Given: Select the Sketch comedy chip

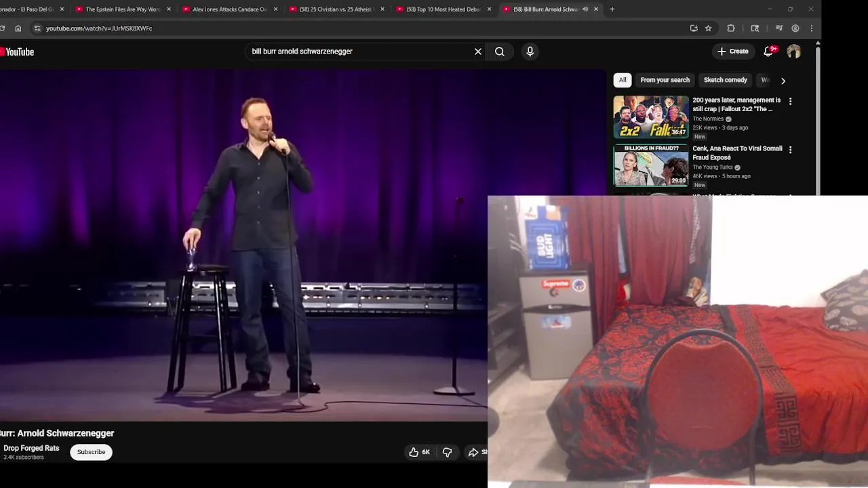Looking at the screenshot, I should pyautogui.click(x=726, y=80).
